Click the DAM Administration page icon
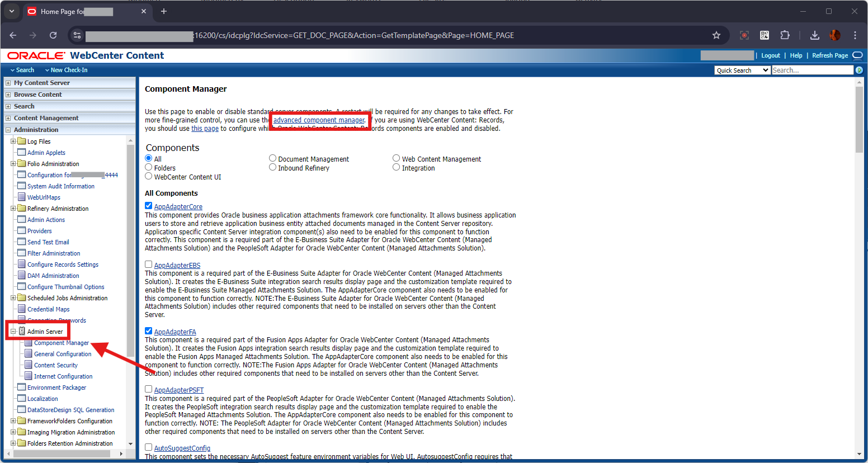This screenshot has width=868, height=463. click(x=22, y=275)
